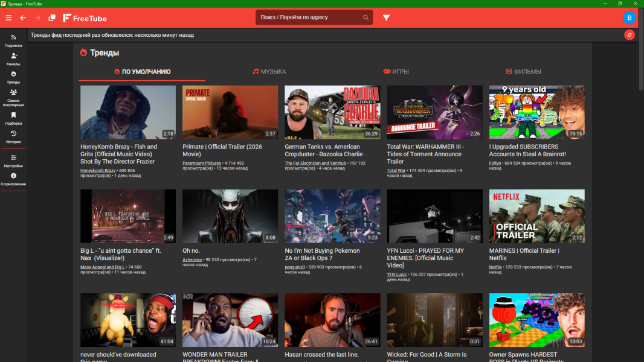Click the search or address input field

pyautogui.click(x=308, y=17)
